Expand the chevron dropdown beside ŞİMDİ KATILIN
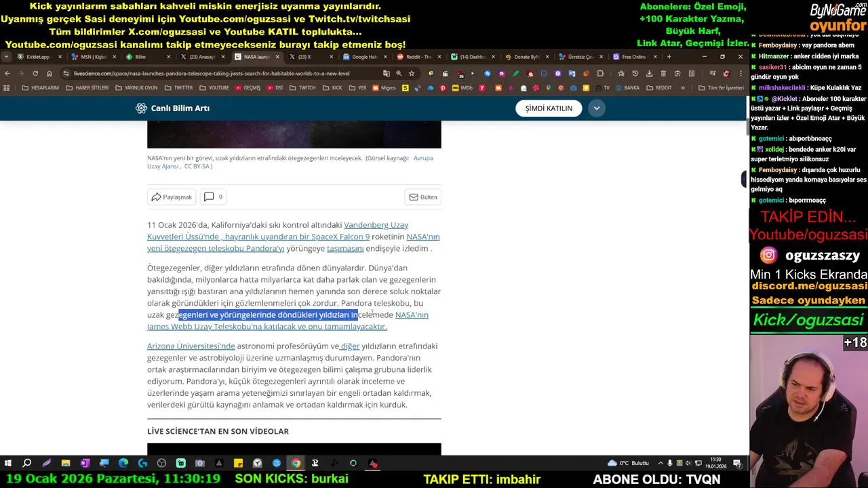The image size is (868, 488). click(x=597, y=108)
